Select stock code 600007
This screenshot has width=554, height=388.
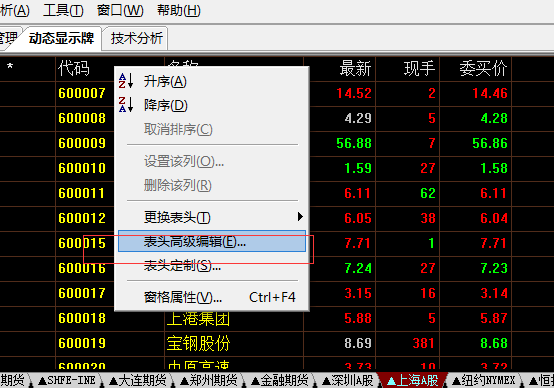(x=82, y=93)
